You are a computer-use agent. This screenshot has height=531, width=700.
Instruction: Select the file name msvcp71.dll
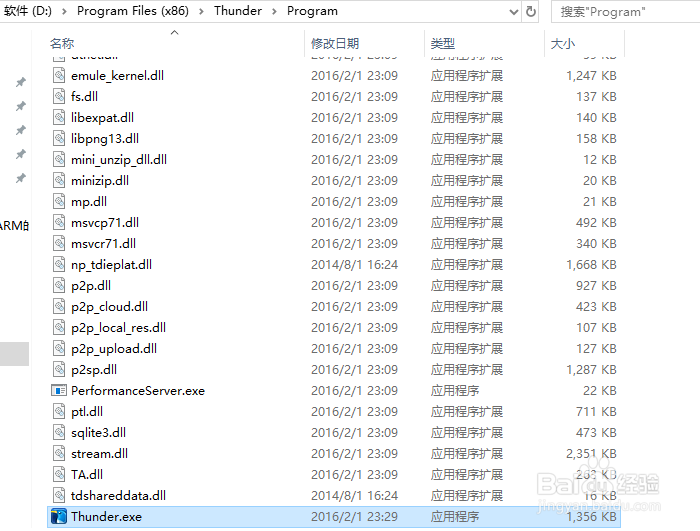105,222
